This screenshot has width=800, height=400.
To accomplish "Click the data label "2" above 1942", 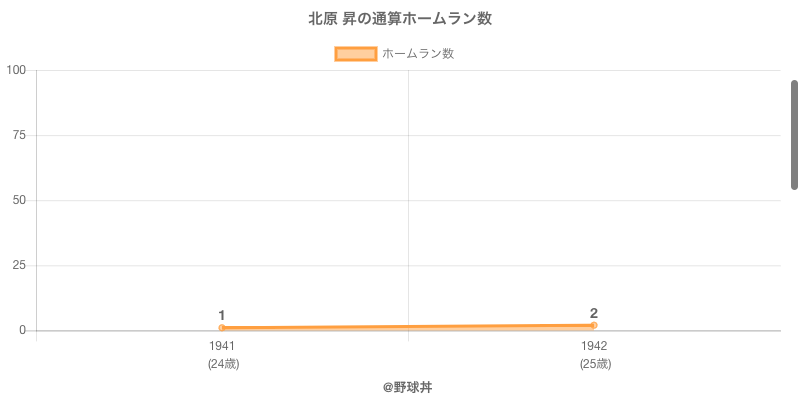I will [x=594, y=313].
